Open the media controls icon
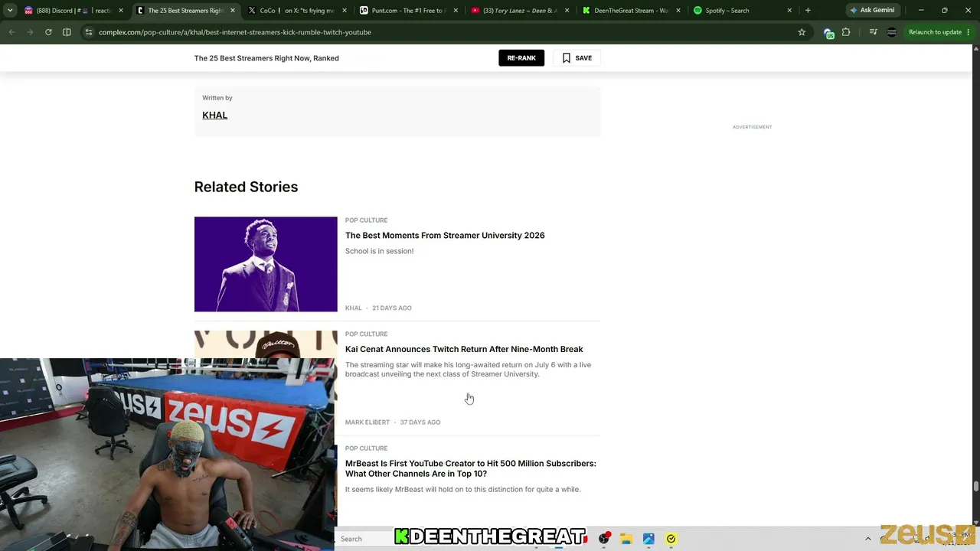The image size is (980, 551). 873,32
